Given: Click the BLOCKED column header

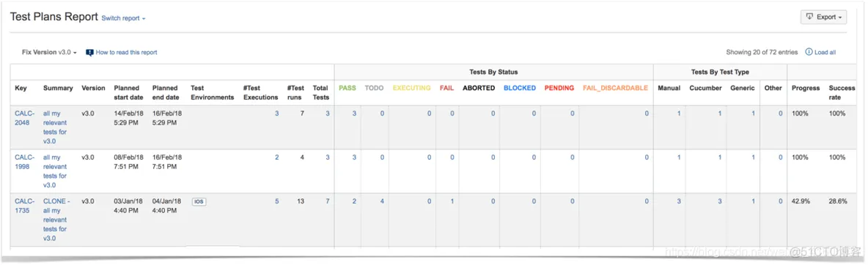Looking at the screenshot, I should point(520,88).
